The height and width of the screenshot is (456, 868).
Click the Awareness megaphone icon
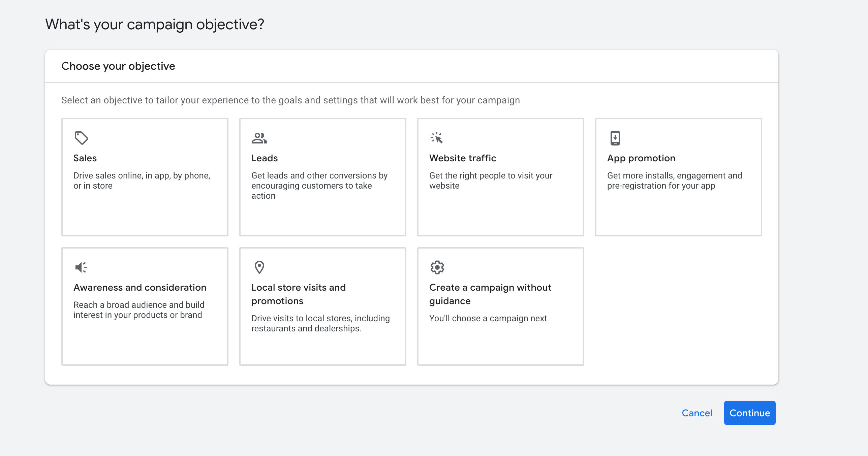coord(81,267)
